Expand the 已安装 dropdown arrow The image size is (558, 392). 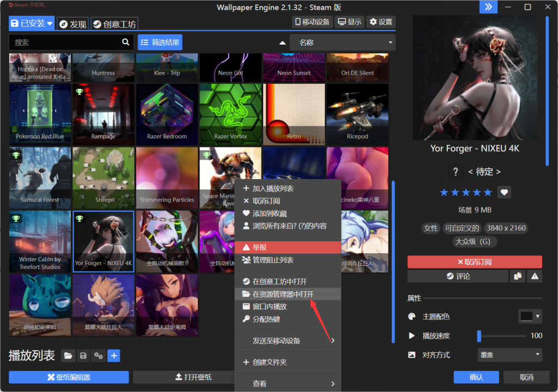pyautogui.click(x=50, y=23)
